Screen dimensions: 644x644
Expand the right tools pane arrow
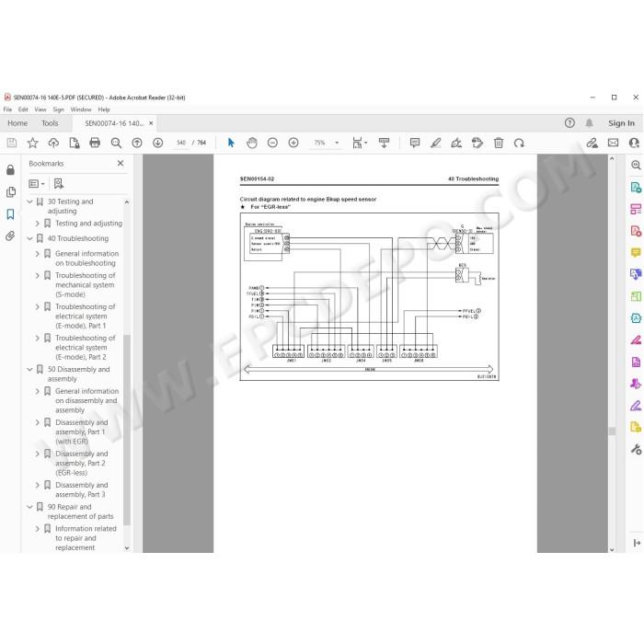tap(637, 543)
